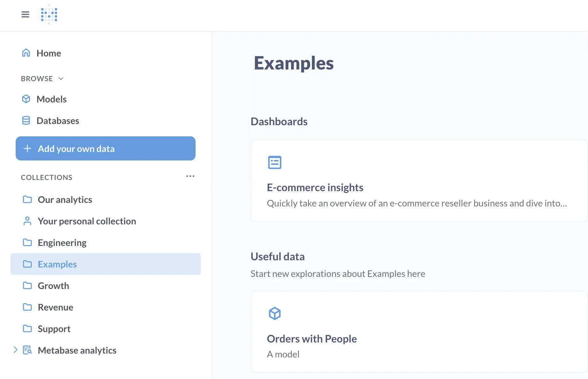Open the Our analytics collection

coord(65,200)
